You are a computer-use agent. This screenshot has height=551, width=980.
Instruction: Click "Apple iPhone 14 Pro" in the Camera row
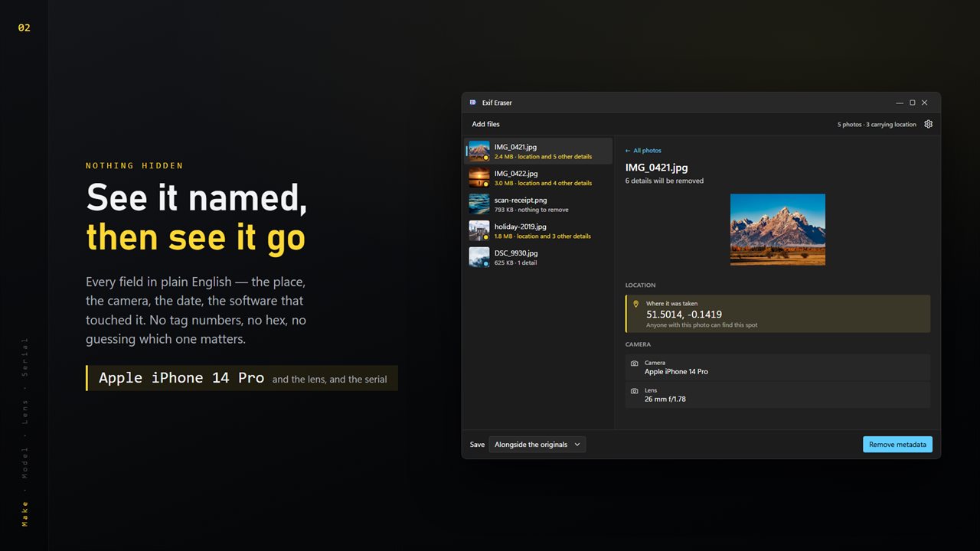676,372
